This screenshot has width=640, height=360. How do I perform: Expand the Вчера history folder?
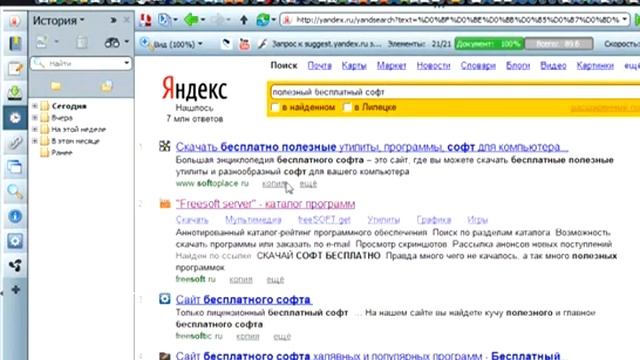pos(35,118)
